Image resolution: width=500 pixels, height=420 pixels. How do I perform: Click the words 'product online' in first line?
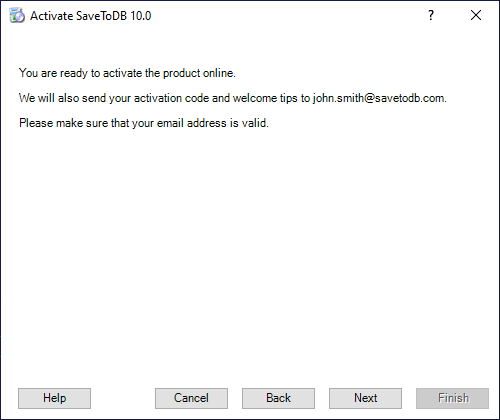coord(199,73)
